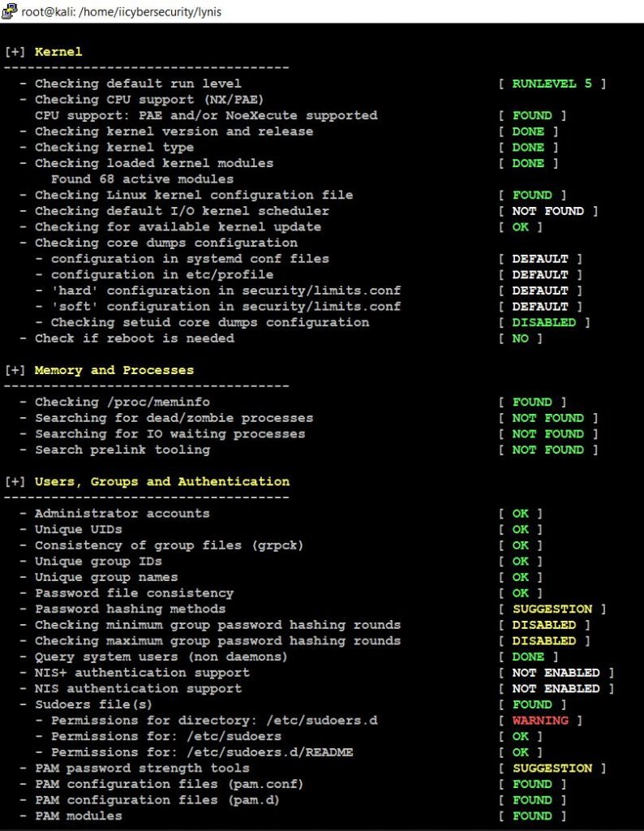Click NOT FOUND beside default I/O kernel scheduler
This screenshot has height=831, width=644.
547,211
